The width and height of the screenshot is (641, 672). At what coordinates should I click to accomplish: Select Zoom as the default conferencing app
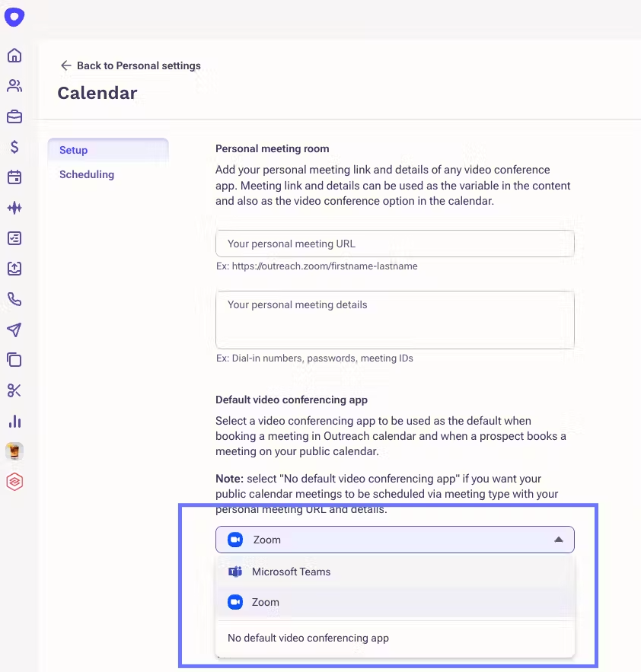[265, 602]
